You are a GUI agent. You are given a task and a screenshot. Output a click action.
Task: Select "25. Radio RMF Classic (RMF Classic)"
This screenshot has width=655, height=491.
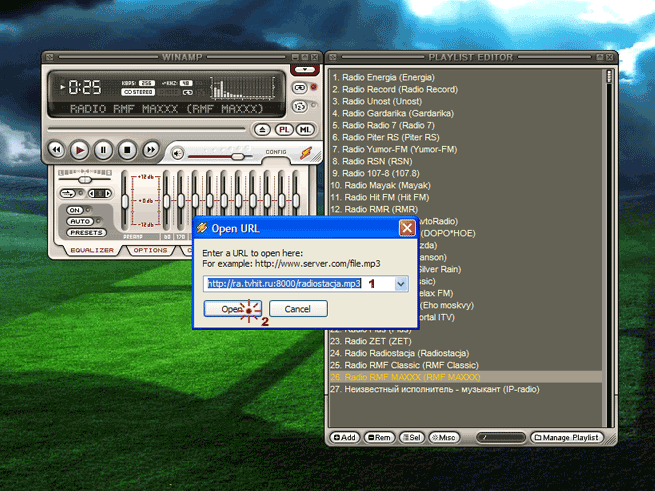pyautogui.click(x=466, y=365)
